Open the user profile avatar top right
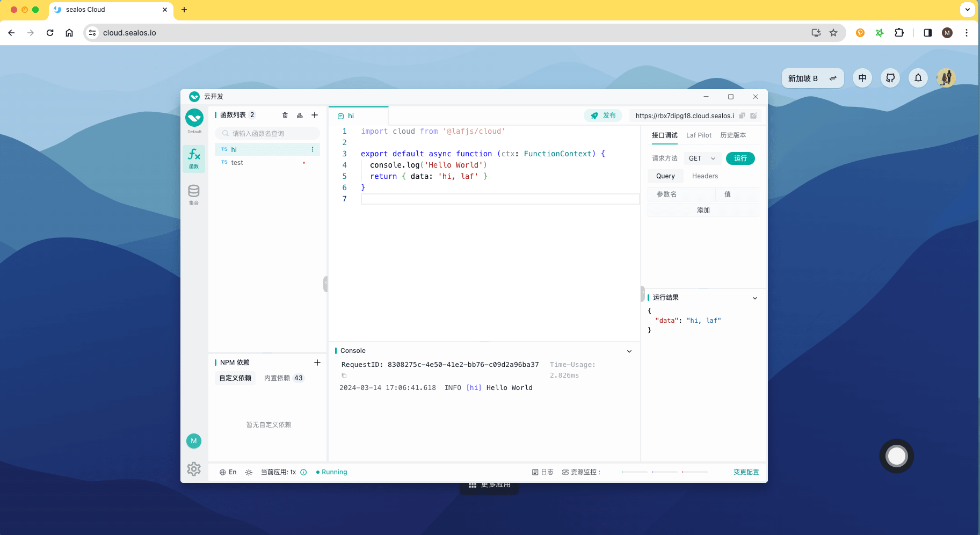 click(x=946, y=78)
